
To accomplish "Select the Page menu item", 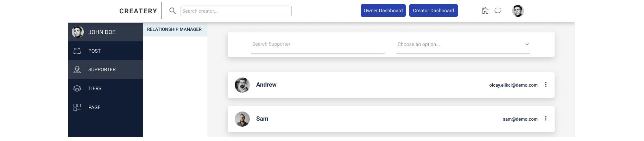I will [94, 107].
